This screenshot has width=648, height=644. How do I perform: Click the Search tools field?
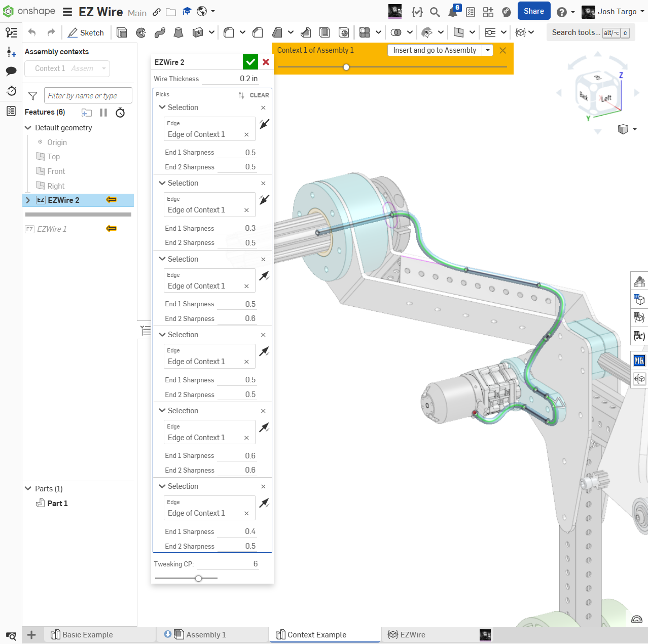coord(591,32)
